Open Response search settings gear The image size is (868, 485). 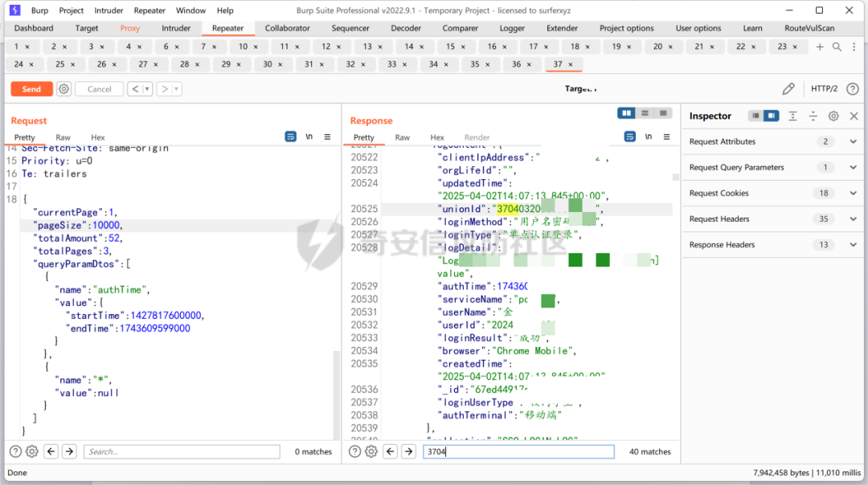pyautogui.click(x=371, y=452)
